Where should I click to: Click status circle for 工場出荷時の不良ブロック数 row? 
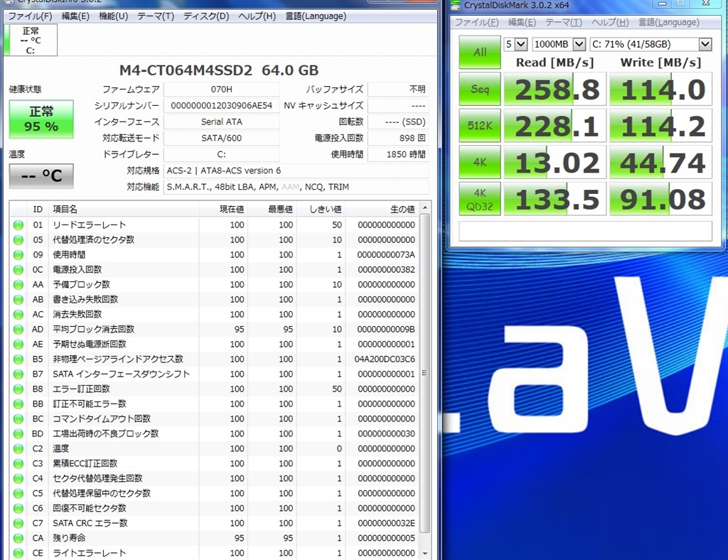[x=18, y=434]
